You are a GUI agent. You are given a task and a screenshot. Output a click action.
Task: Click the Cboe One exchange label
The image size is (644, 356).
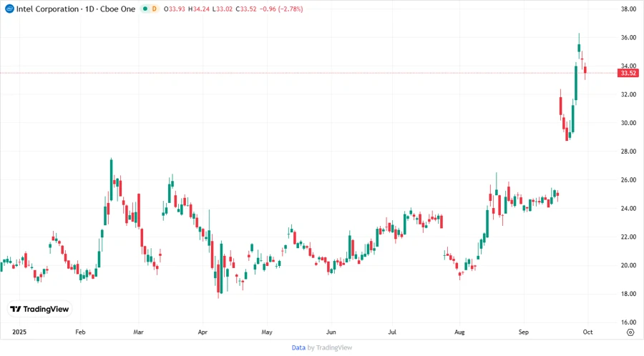point(117,9)
